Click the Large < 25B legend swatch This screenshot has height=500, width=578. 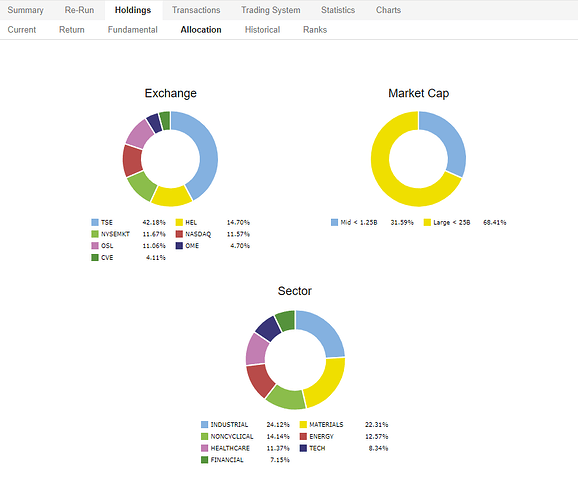point(427,222)
